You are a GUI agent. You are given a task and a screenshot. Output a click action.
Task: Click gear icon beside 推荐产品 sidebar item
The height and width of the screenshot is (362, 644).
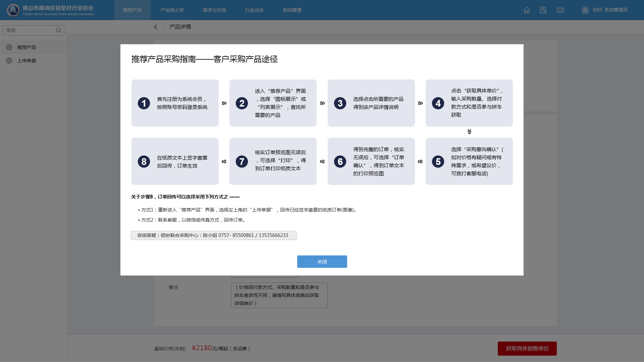pyautogui.click(x=9, y=47)
